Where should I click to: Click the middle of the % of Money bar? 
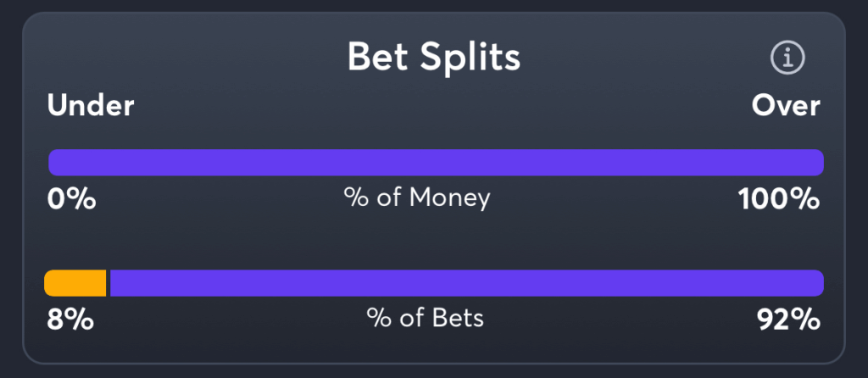click(x=437, y=162)
